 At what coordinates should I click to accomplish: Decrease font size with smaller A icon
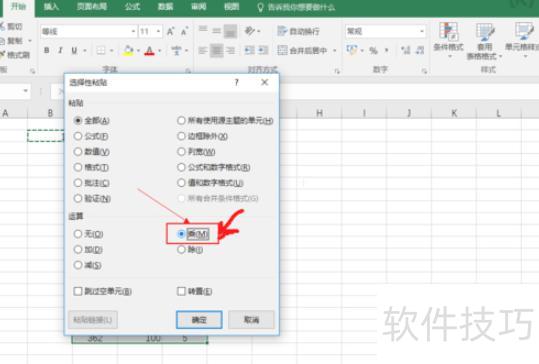click(x=184, y=32)
